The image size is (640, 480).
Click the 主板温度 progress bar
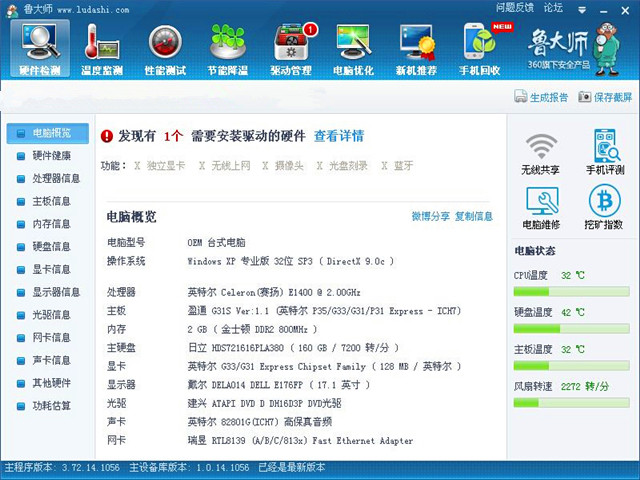coord(571,366)
